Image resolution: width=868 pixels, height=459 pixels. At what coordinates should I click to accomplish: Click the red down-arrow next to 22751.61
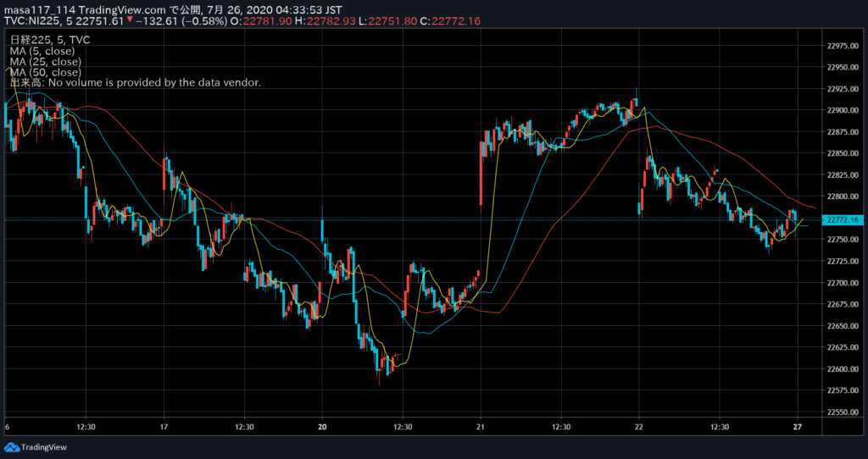click(129, 20)
